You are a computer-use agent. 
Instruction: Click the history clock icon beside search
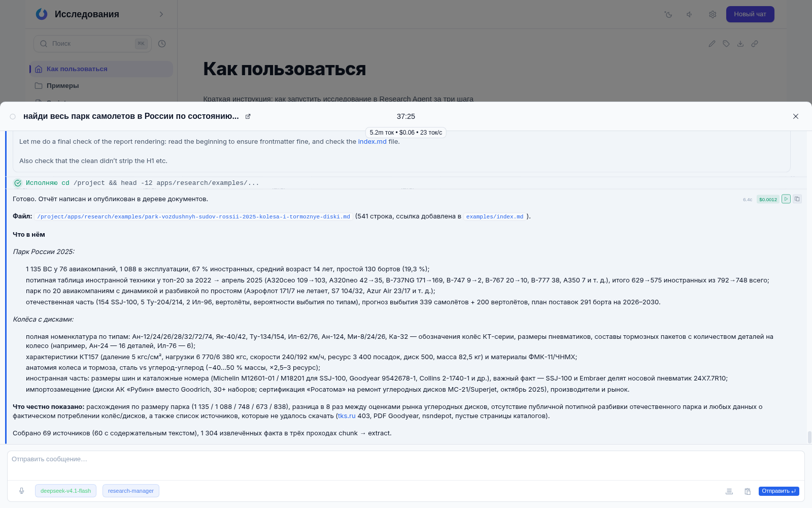click(x=162, y=44)
